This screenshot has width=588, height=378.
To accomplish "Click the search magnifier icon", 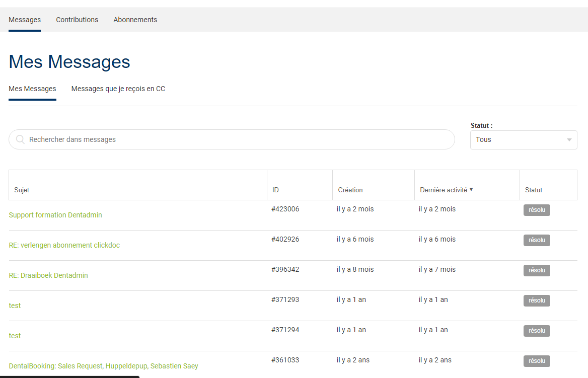I will [20, 139].
